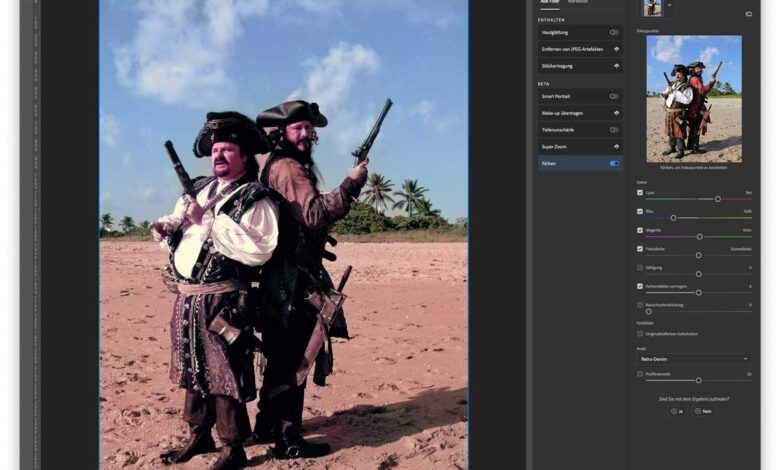Select the Tiefenunschärfe filter label
780x470 pixels.
coord(558,130)
